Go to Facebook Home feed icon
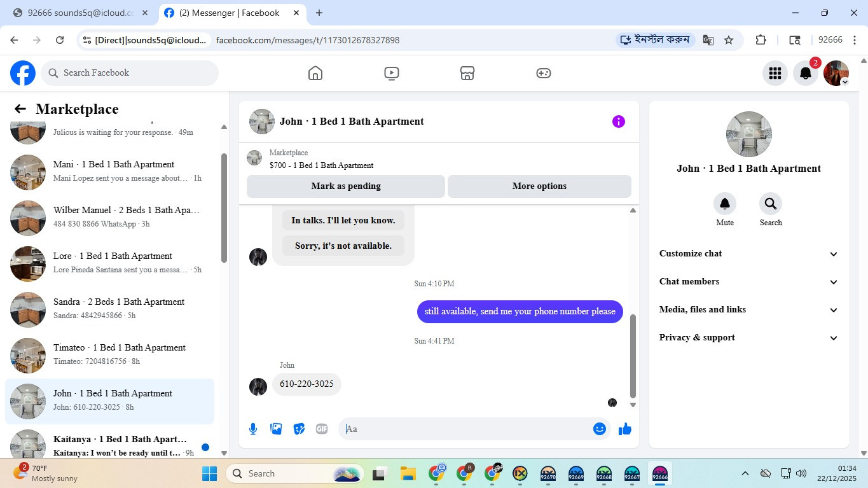868x488 pixels. [x=315, y=73]
